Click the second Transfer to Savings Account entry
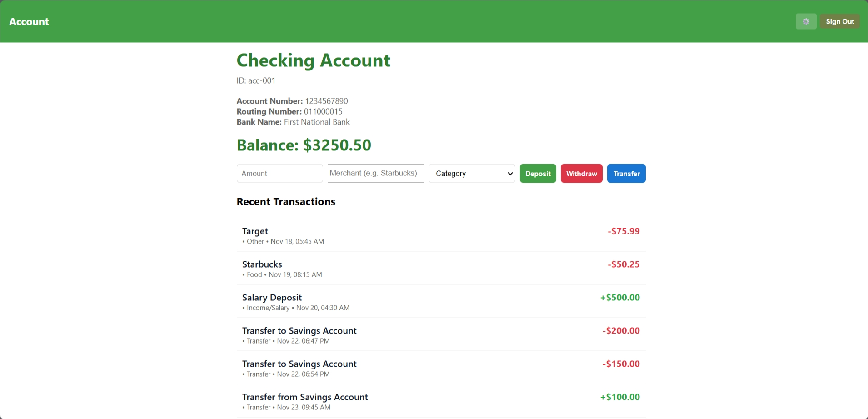Screen dimensions: 868x419 click(x=299, y=364)
